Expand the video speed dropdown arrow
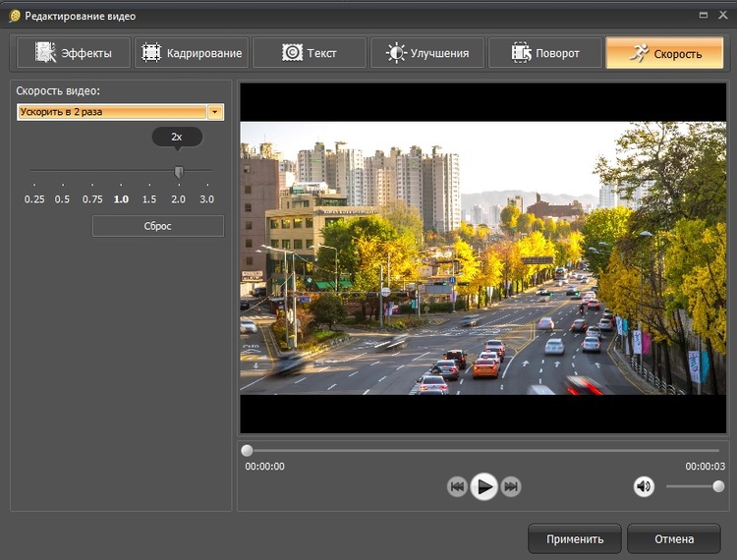 [215, 112]
